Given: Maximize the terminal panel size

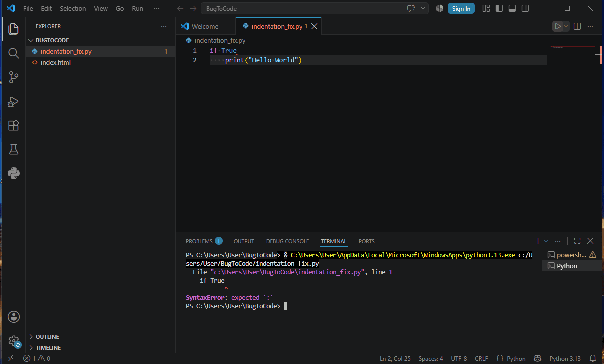Looking at the screenshot, I should click(577, 241).
